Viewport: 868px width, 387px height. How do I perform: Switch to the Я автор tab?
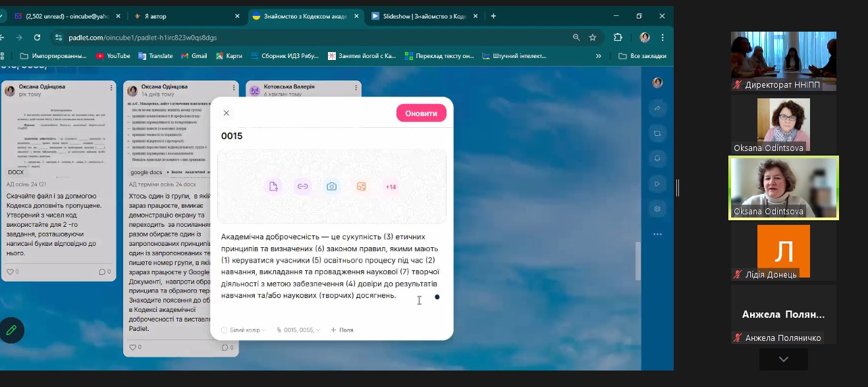click(187, 16)
